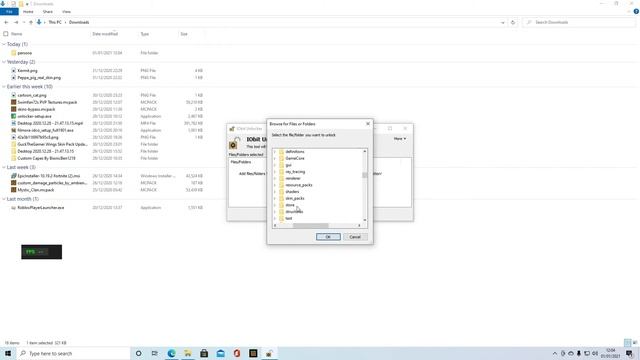Select the renderer folder in tree
640x360 pixels.
point(293,178)
